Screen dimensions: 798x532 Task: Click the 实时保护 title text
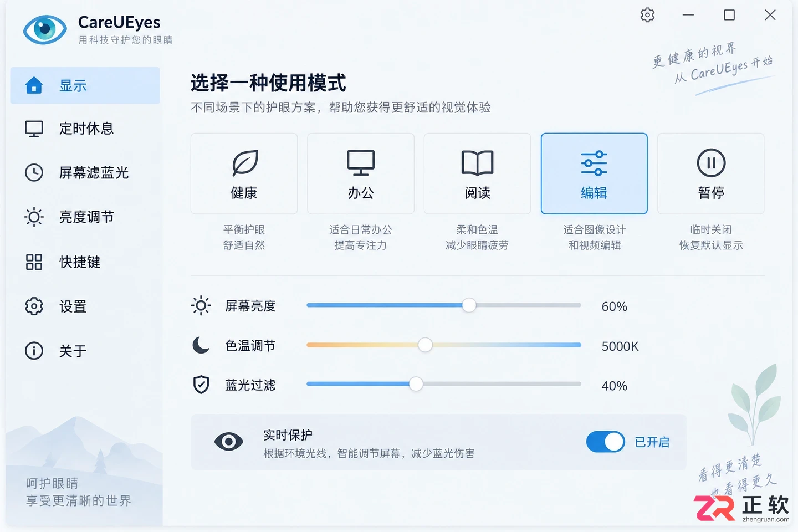tap(288, 435)
